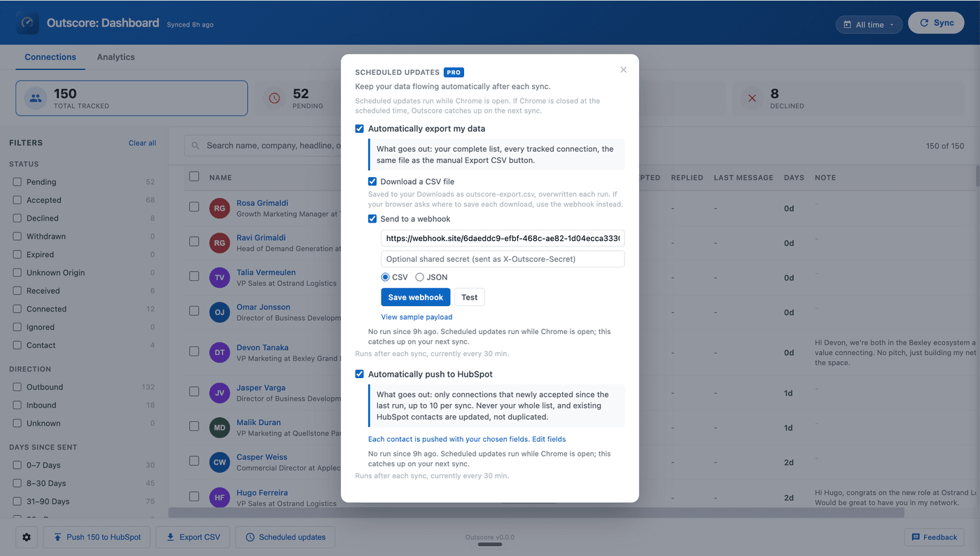Switch to the Connections tab

50,57
